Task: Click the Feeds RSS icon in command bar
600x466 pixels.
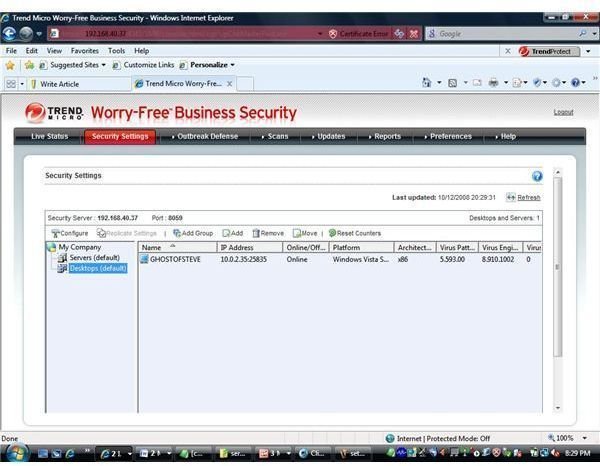Action: [x=452, y=83]
